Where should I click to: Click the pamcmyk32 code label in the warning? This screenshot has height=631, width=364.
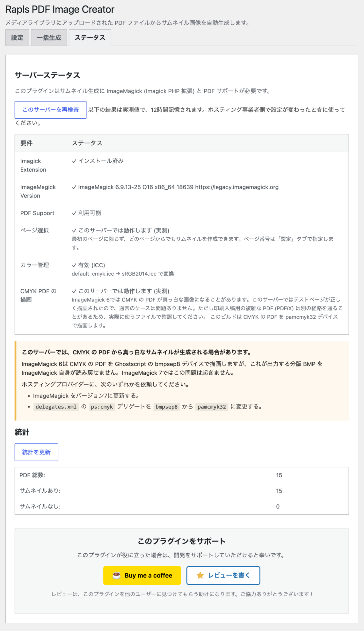point(212,407)
